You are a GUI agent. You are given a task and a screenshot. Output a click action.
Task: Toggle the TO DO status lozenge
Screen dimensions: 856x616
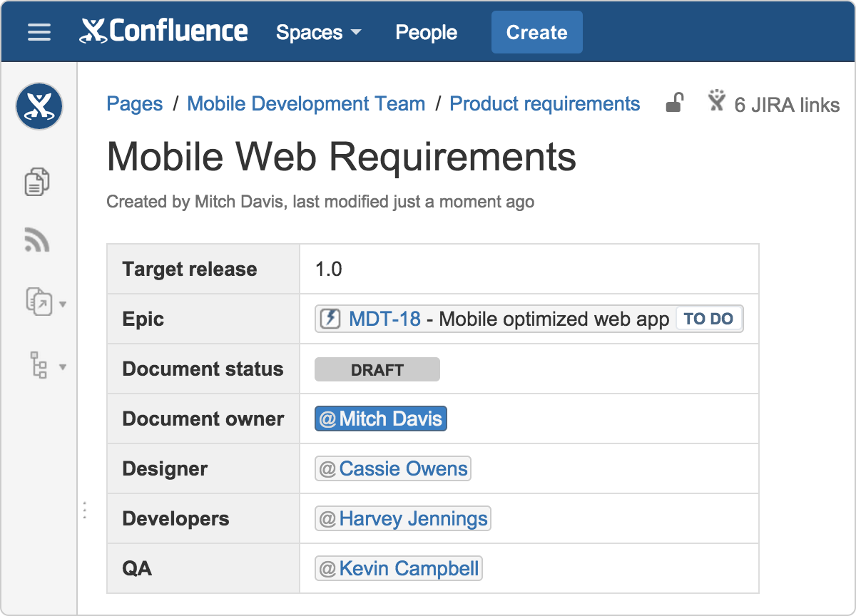[709, 319]
